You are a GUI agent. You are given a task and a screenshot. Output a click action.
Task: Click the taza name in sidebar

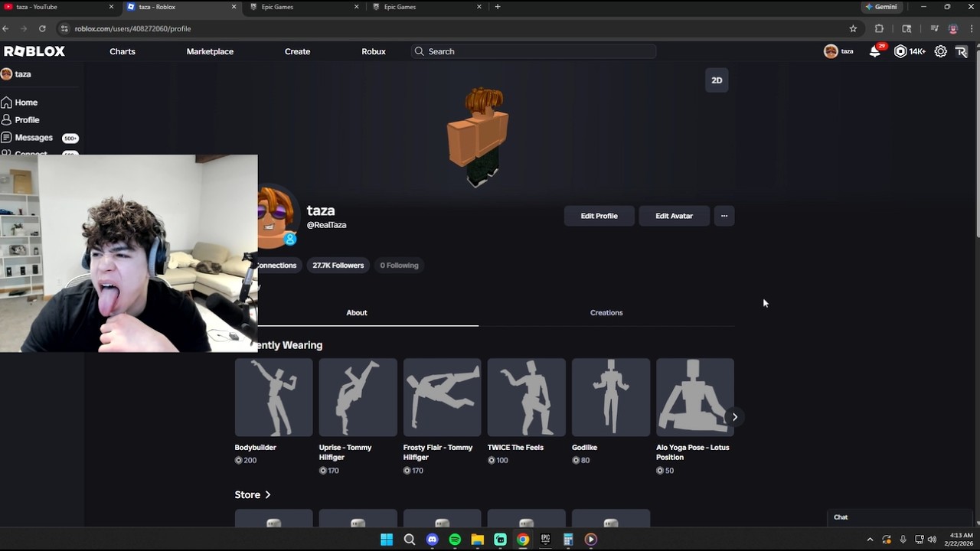(23, 74)
